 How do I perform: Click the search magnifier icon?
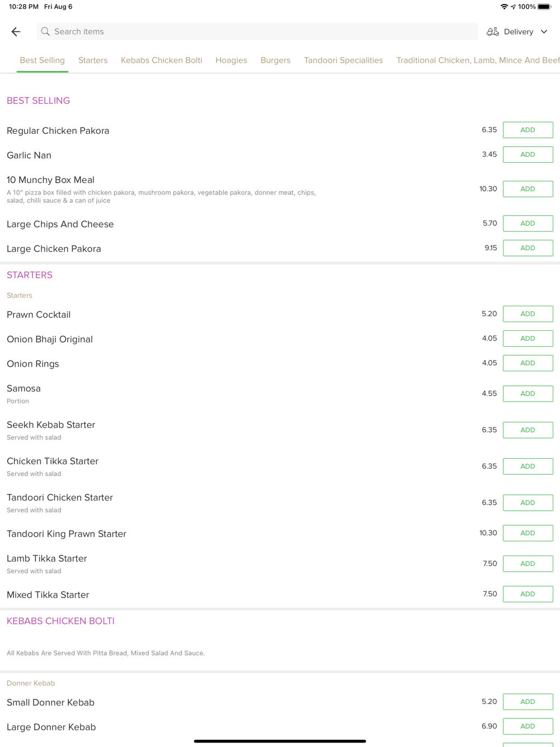45,32
